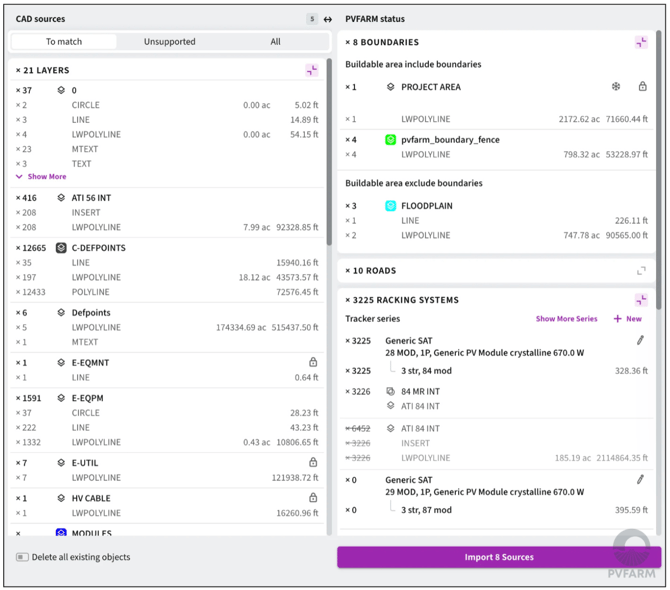Click the PVFARM status panel scrollbar

coord(659,170)
